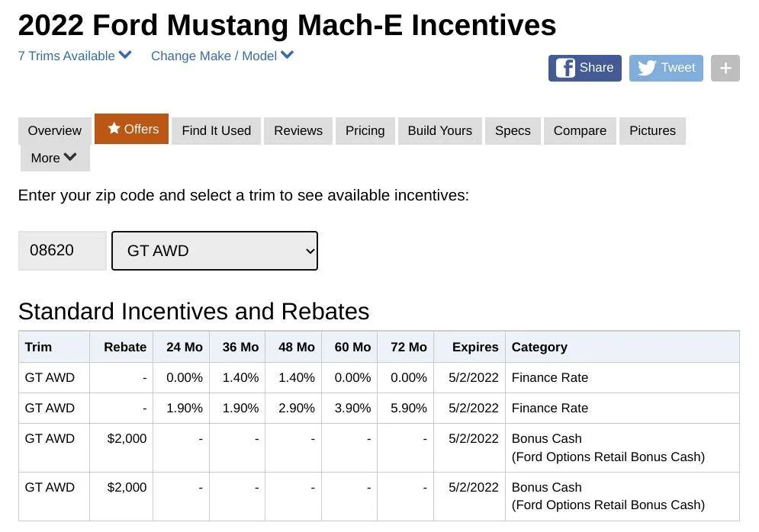
Task: Switch to the Overview tab
Action: tap(55, 130)
